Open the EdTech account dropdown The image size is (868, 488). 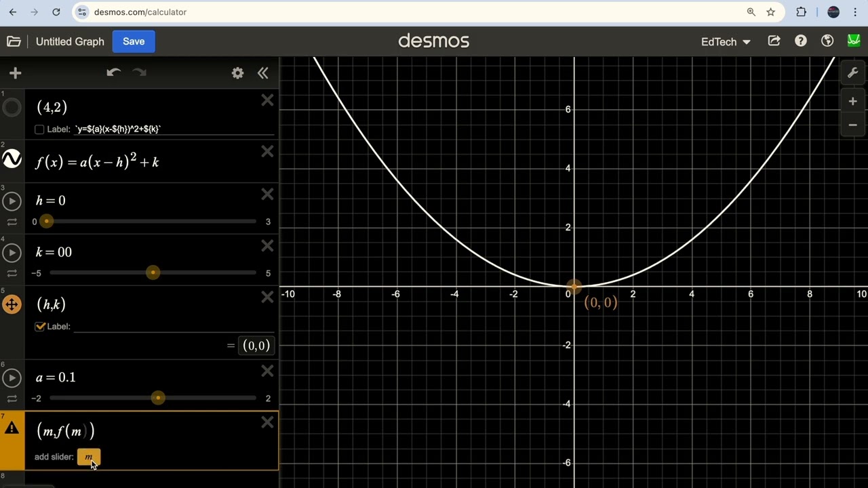click(x=726, y=41)
